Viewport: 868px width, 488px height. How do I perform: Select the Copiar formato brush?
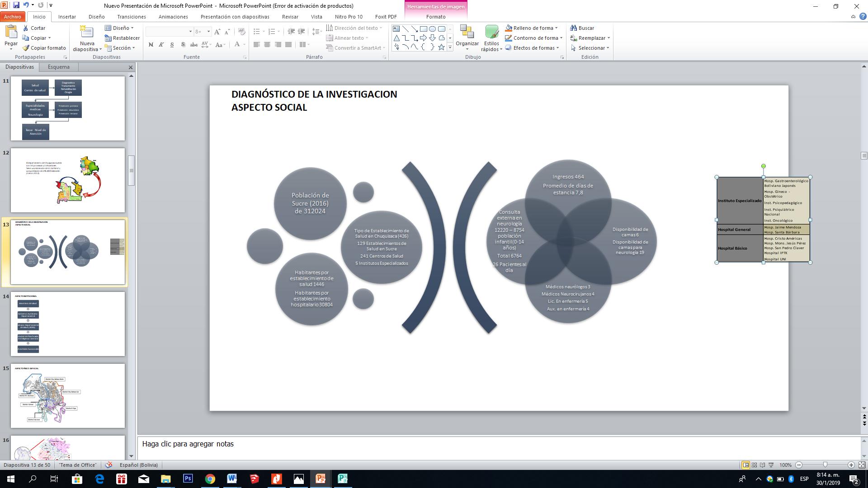26,48
